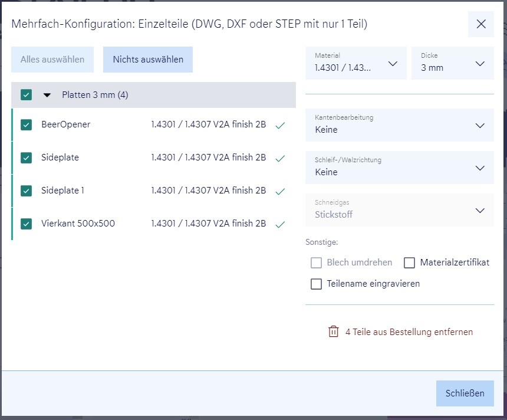The image size is (507, 420).
Task: Click the green checkmark next to Sideplate 1
Action: pyautogui.click(x=280, y=191)
